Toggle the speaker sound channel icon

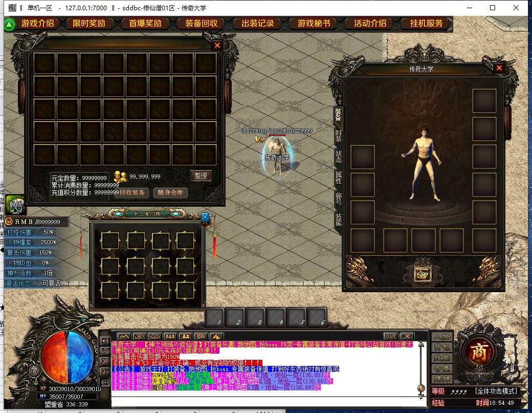pyautogui.click(x=105, y=341)
